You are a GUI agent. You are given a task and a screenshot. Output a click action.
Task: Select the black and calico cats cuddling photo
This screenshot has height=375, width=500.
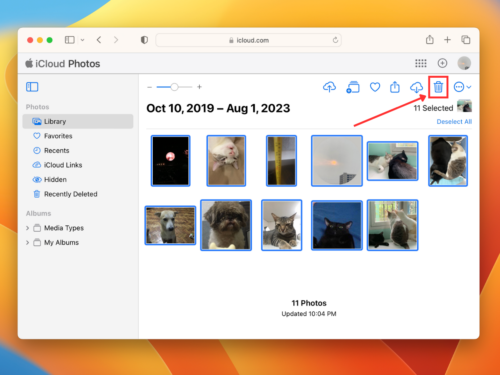448,161
